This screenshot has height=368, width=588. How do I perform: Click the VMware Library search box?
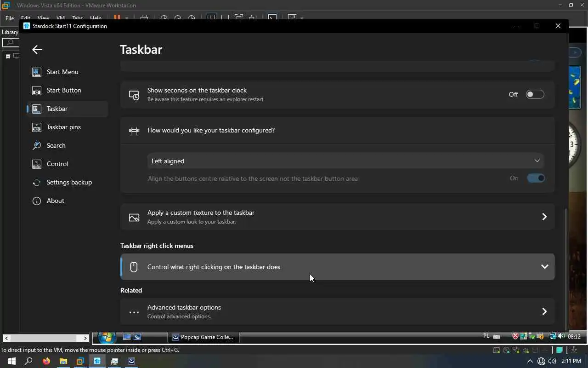[x=11, y=42]
